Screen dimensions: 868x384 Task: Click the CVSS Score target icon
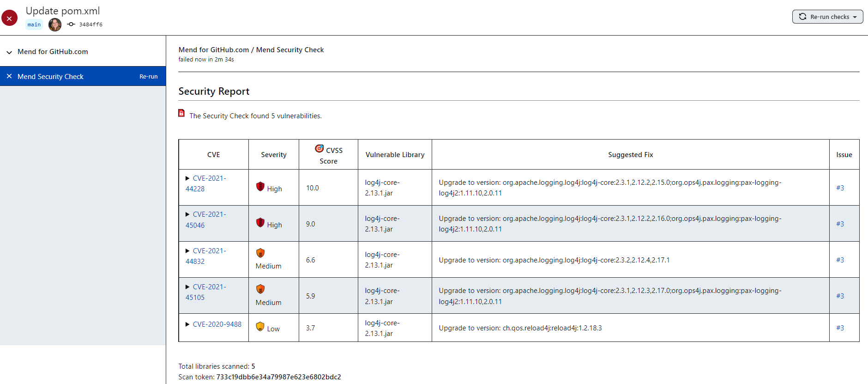[x=319, y=148]
